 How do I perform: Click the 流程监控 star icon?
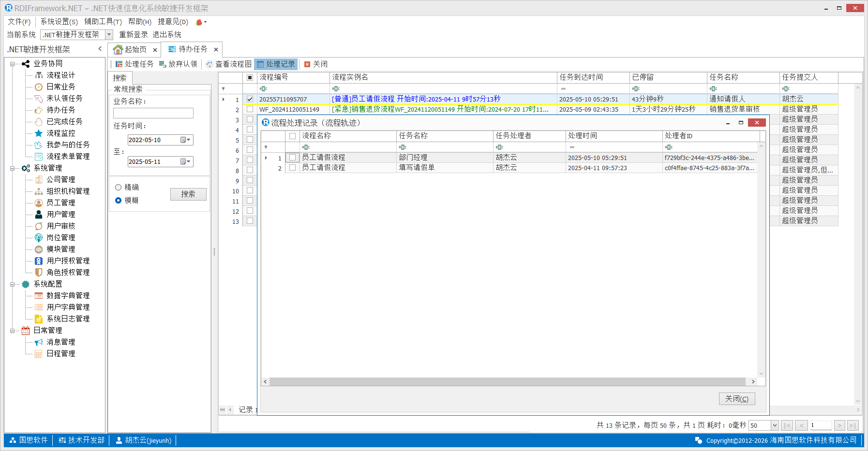pos(39,133)
